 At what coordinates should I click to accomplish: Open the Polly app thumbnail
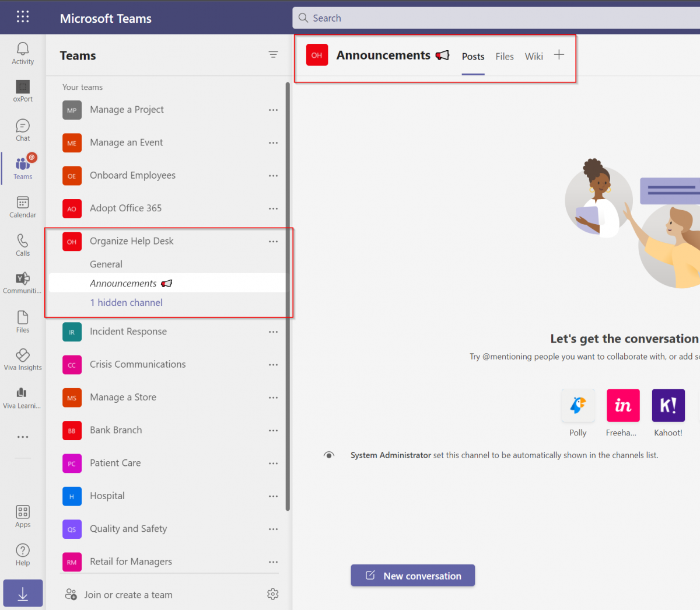pyautogui.click(x=577, y=405)
